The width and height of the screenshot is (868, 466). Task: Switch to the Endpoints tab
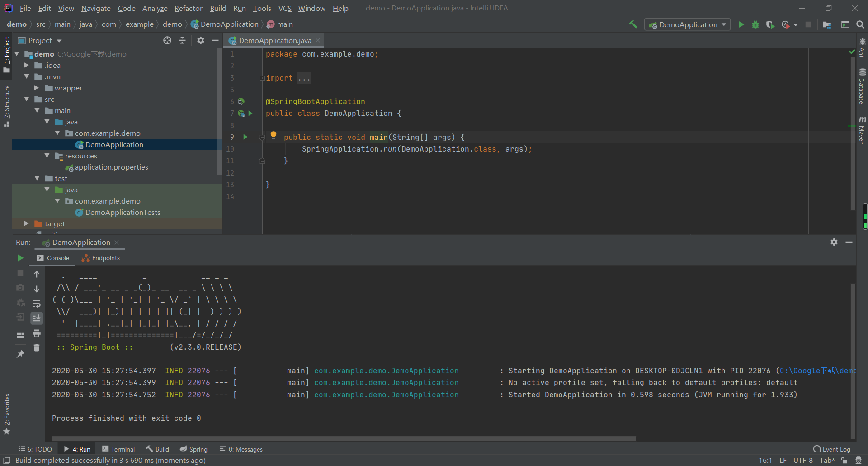tap(100, 258)
